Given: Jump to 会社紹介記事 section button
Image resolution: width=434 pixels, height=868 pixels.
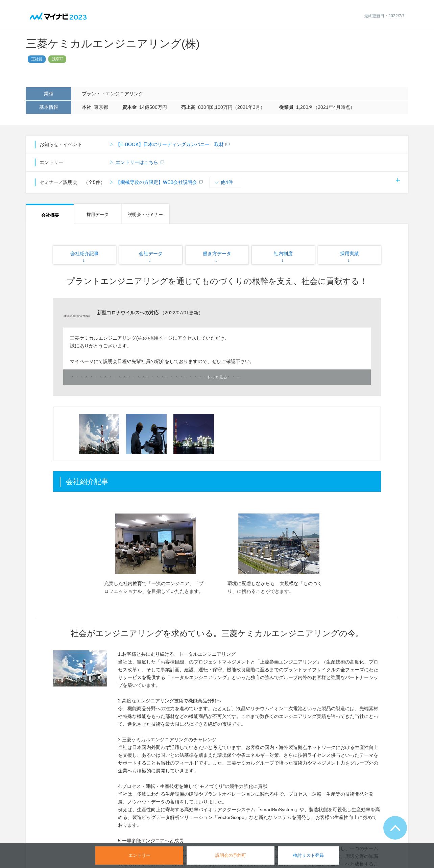Looking at the screenshot, I should click(85, 255).
